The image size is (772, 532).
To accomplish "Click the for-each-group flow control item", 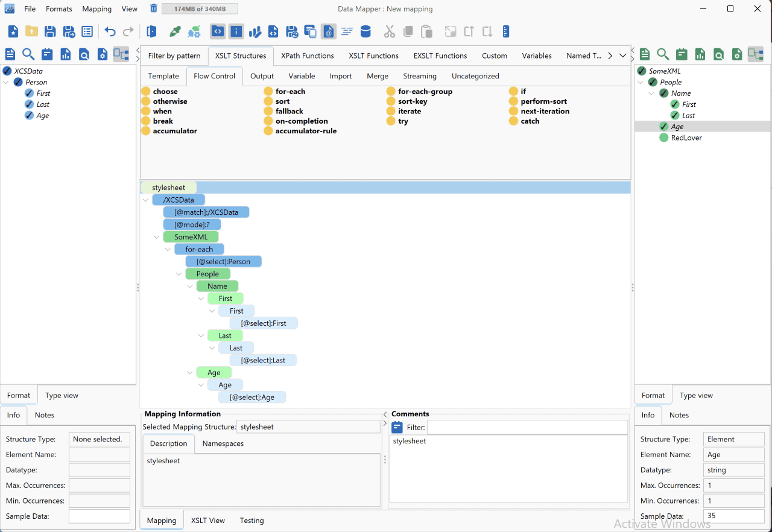I will click(x=425, y=92).
